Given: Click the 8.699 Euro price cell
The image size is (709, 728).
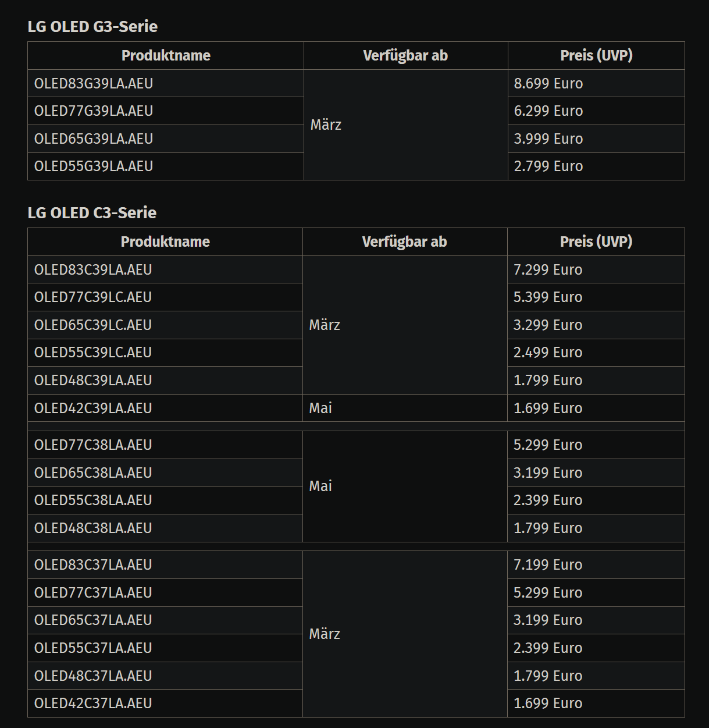Looking at the screenshot, I should click(596, 83).
